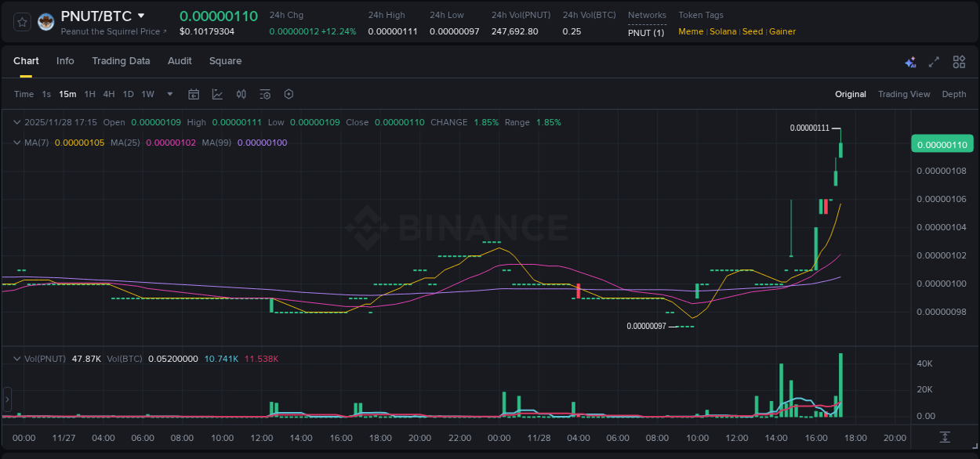Open the Binance AI assistant icon

(x=910, y=61)
